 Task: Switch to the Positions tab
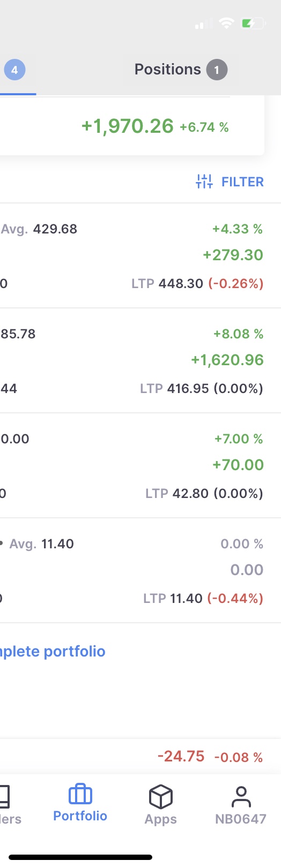[181, 70]
